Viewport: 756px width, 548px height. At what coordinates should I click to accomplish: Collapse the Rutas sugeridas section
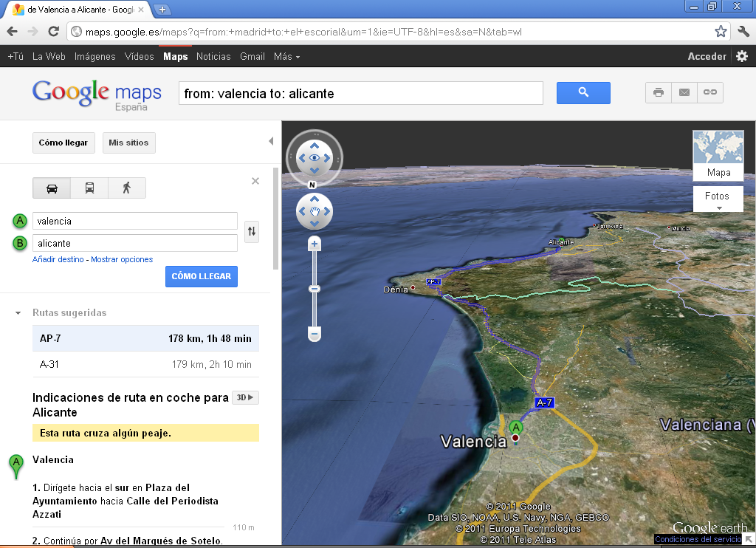pos(18,312)
